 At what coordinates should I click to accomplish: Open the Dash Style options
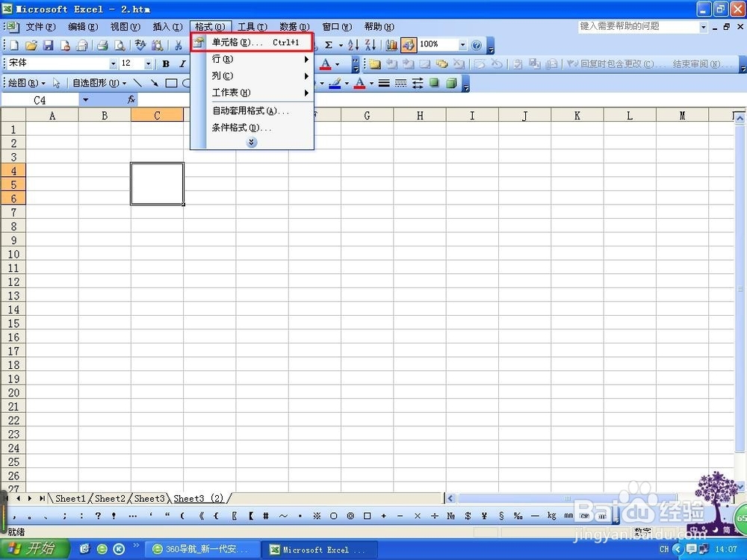pos(400,84)
